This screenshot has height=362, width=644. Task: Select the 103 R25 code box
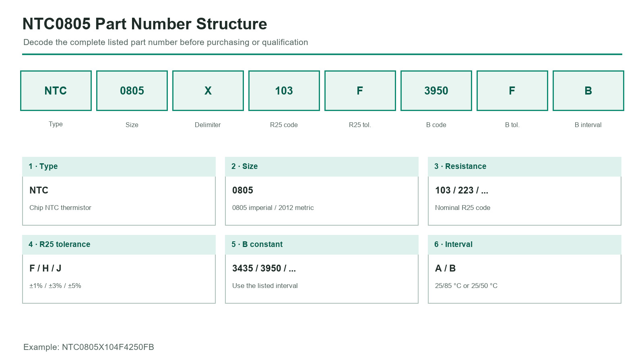point(284,90)
